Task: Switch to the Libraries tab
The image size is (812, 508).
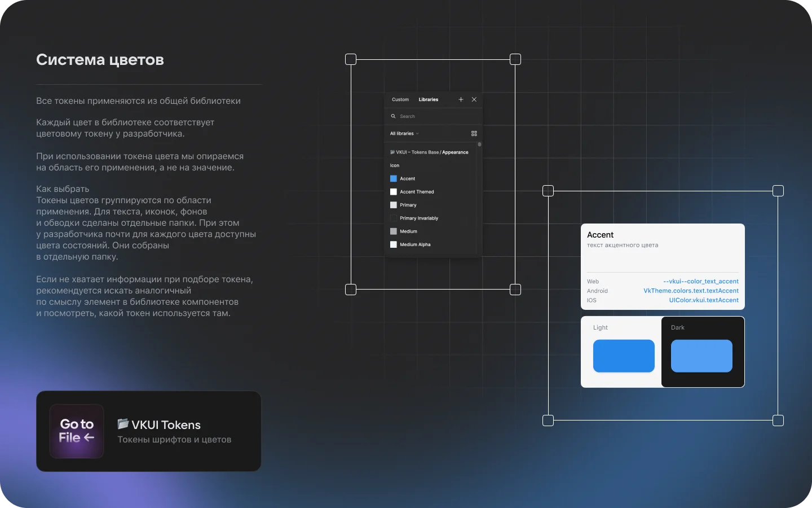Action: pos(428,99)
